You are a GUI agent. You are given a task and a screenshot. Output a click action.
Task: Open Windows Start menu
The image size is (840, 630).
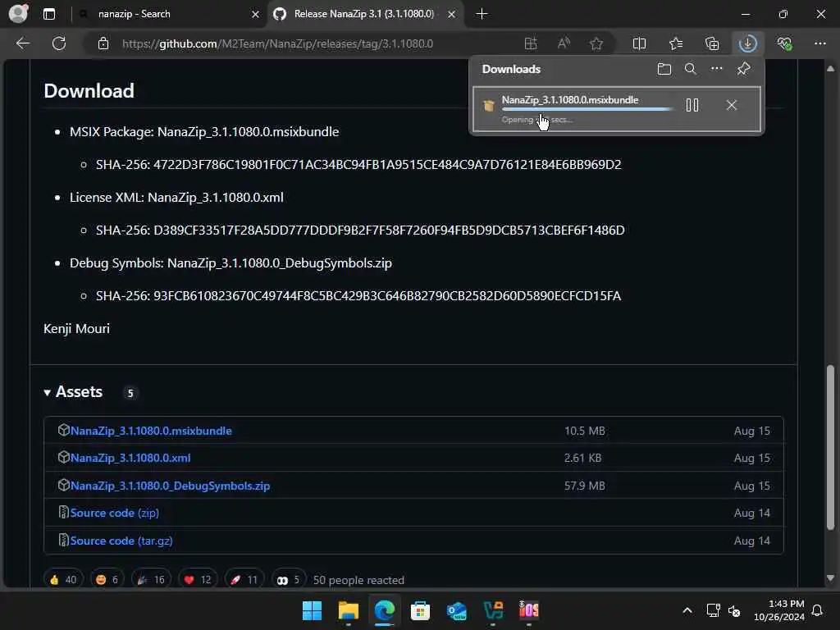tap(312, 610)
